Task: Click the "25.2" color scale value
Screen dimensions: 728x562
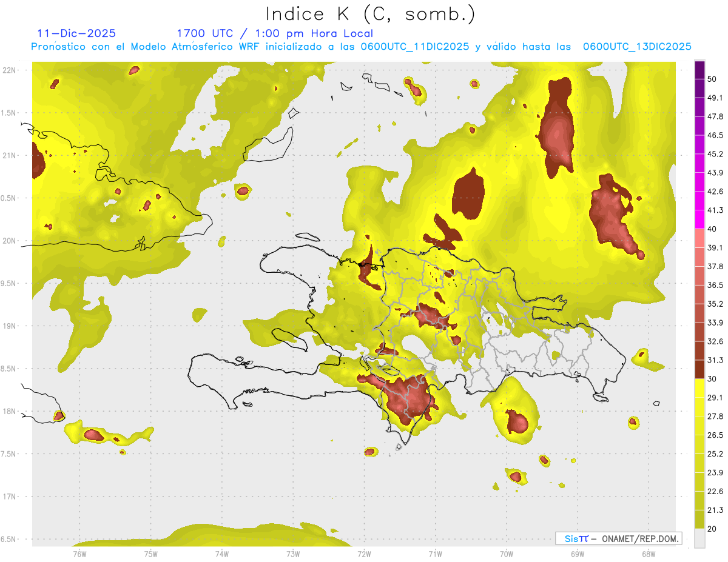Action: point(715,454)
